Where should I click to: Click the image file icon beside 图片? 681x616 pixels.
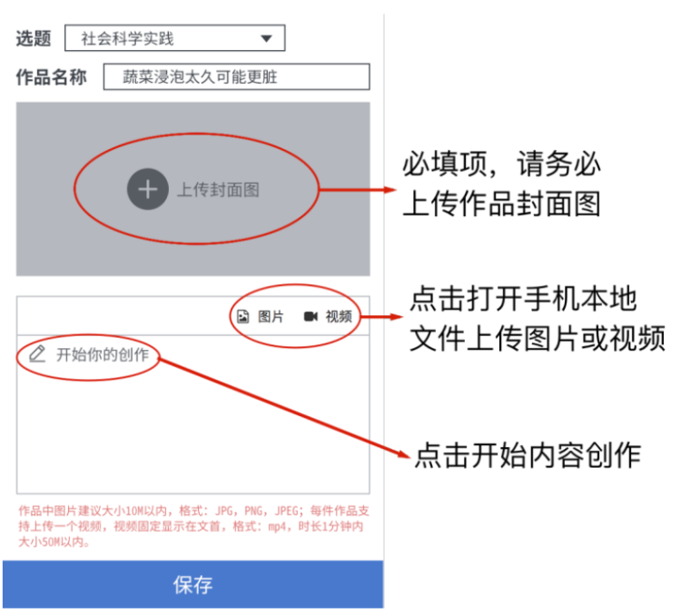point(242,316)
